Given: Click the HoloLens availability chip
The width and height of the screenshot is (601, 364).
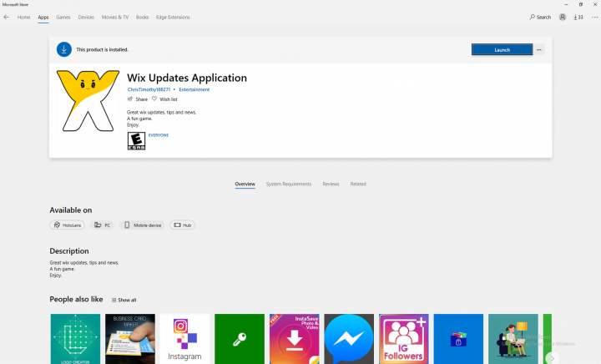Looking at the screenshot, I should pos(67,225).
